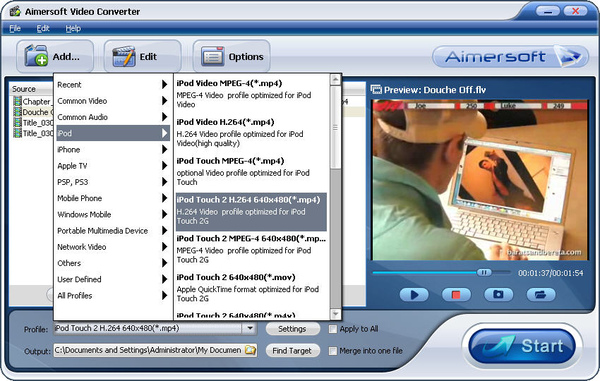The image size is (600, 381).
Task: Open the Help menu
Action: click(73, 28)
